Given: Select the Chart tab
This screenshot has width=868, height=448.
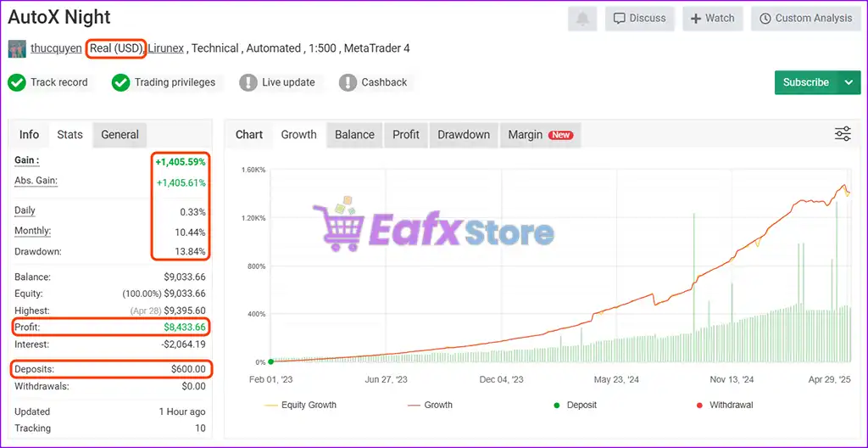Looking at the screenshot, I should (249, 135).
